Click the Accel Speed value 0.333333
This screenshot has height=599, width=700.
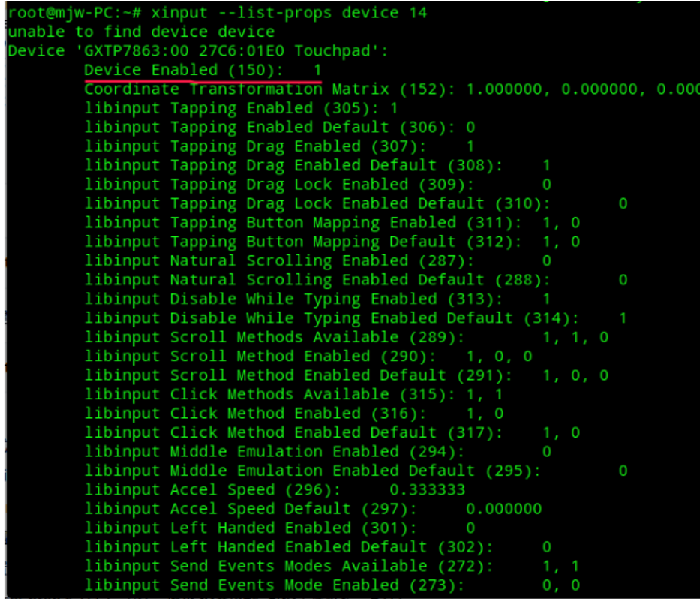coord(428,490)
